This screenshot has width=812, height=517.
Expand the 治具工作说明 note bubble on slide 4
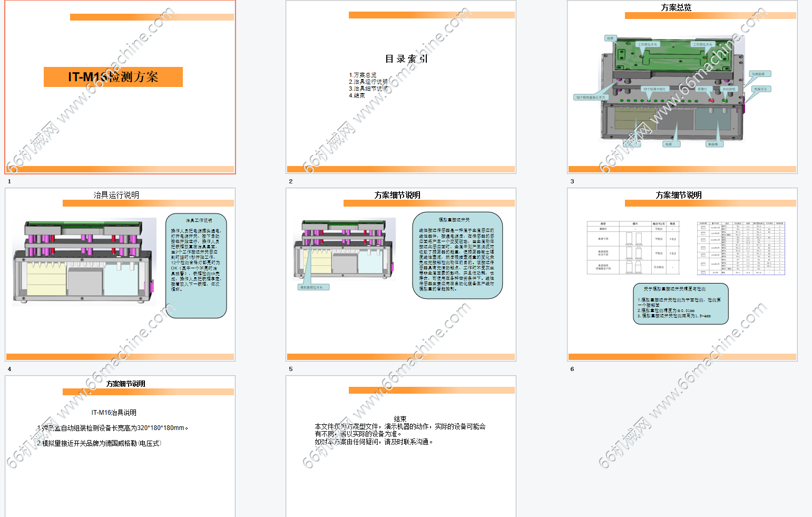pyautogui.click(x=195, y=266)
